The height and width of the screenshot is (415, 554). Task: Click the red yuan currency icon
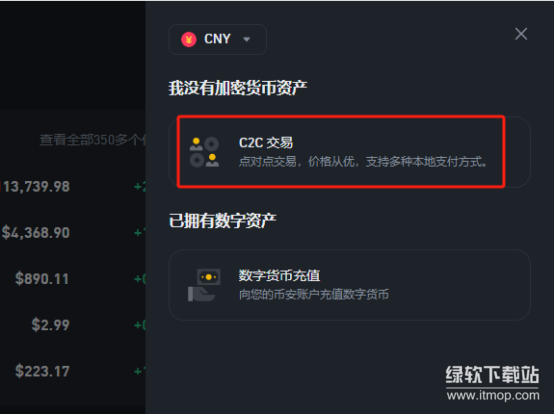pyautogui.click(x=189, y=39)
